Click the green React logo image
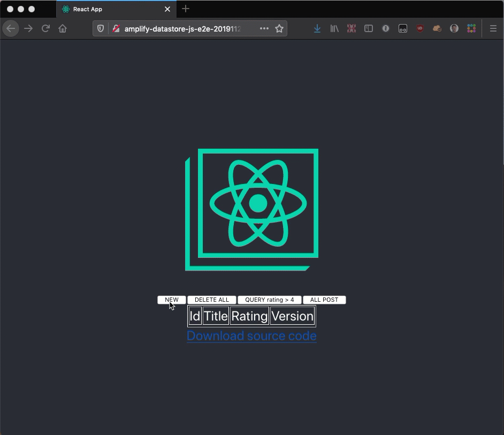Screen dimensions: 504x435 [251, 210]
